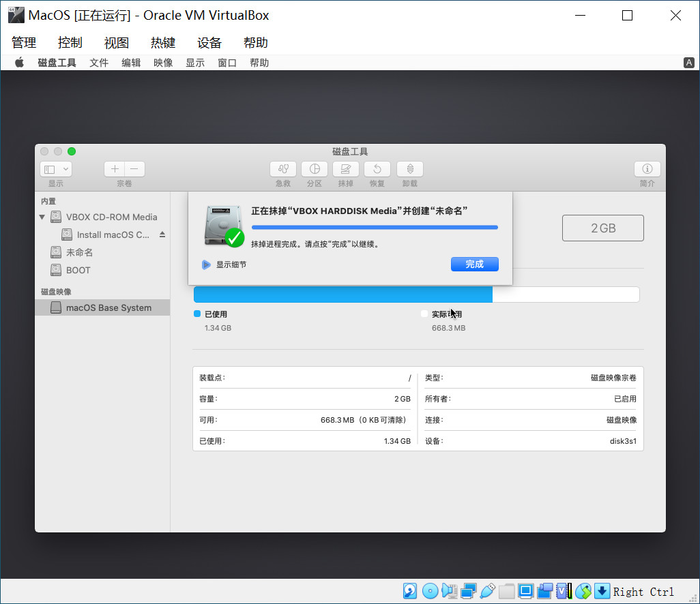This screenshot has width=700, height=604.
Task: Click the erase progress bar
Action: point(375,228)
